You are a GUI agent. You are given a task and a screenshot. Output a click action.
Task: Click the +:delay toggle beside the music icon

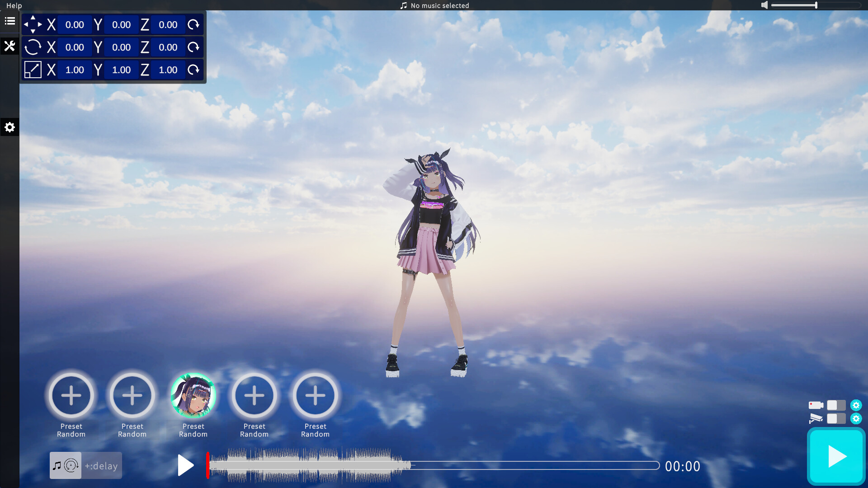[x=101, y=466]
